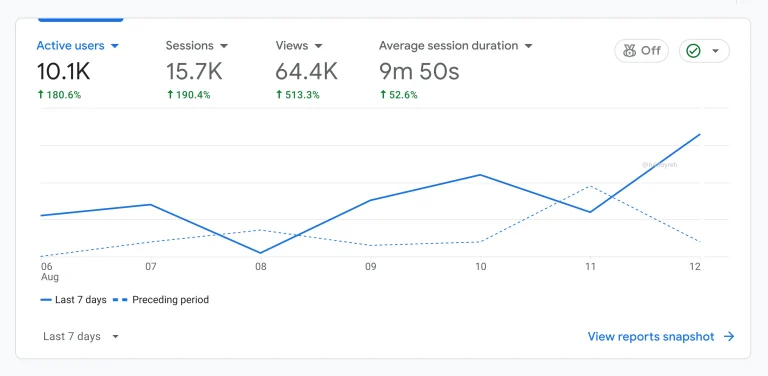Click the arrow beside View reports snapshot
Viewport: 768px width, 376px height.
click(729, 336)
